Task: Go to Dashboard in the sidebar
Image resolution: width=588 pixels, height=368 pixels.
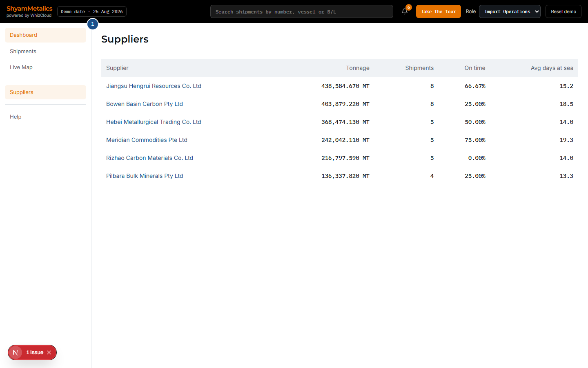Action: pos(45,35)
